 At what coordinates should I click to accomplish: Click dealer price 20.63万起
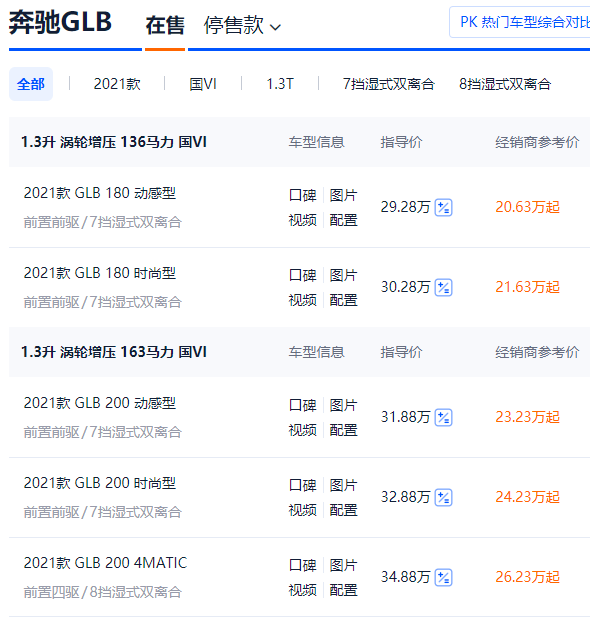point(527,207)
